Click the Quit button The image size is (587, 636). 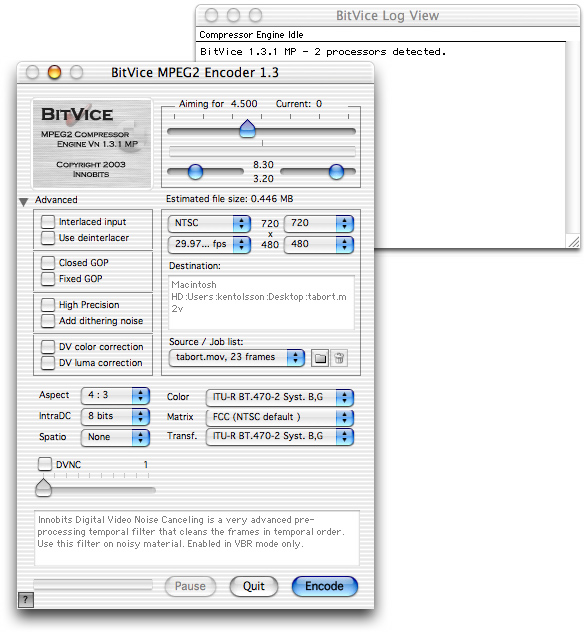[254, 587]
